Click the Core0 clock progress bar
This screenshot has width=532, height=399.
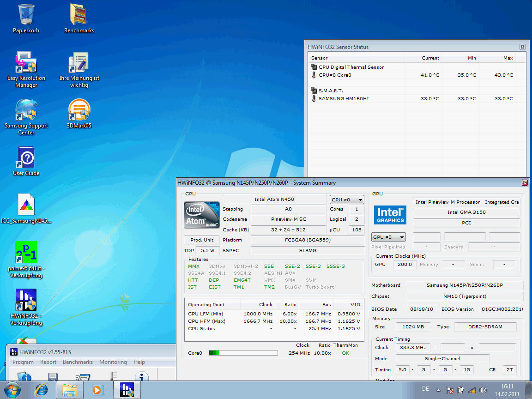point(243,353)
